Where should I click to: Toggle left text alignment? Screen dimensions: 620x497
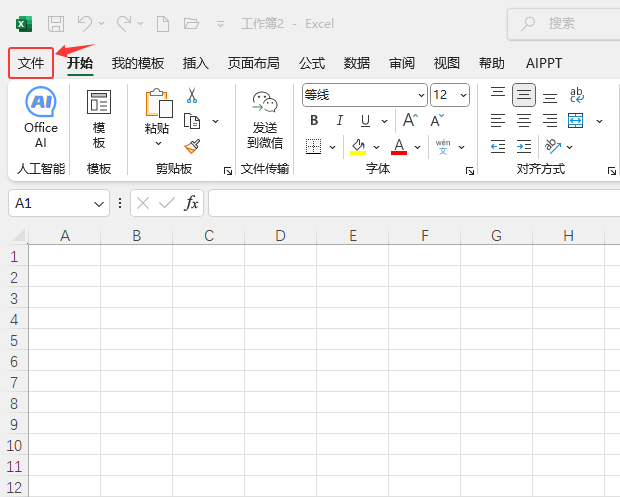click(x=498, y=121)
